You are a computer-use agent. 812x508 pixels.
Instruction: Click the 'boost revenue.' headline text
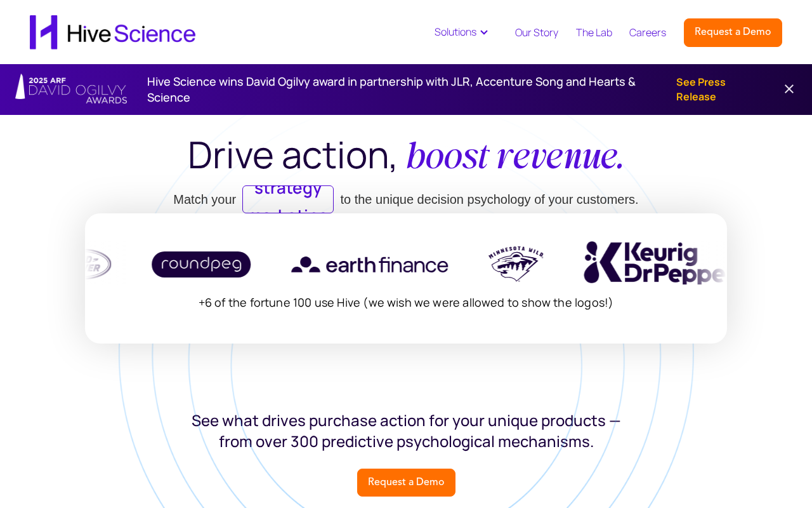[x=515, y=156]
